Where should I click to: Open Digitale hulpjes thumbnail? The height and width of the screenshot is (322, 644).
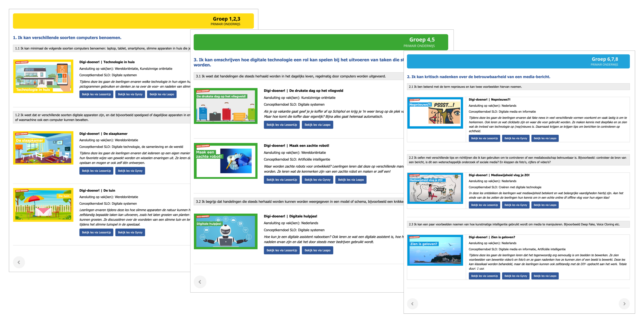tap(225, 231)
